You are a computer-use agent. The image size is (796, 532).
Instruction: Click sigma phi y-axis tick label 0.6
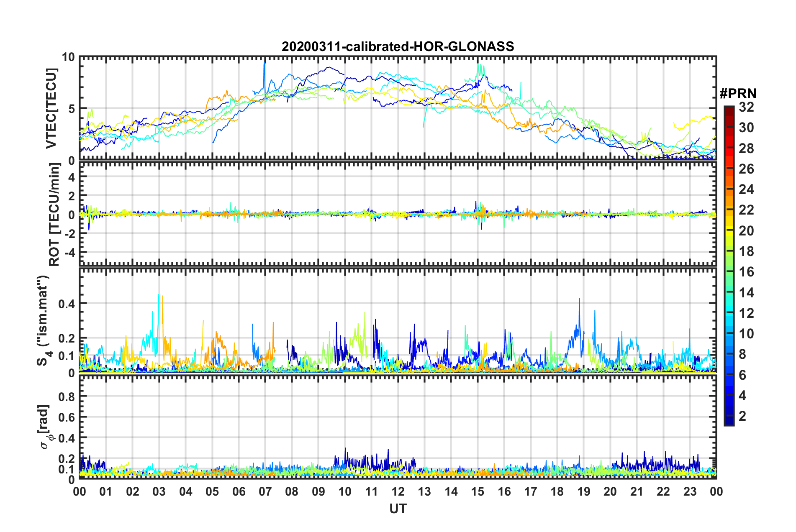(67, 417)
